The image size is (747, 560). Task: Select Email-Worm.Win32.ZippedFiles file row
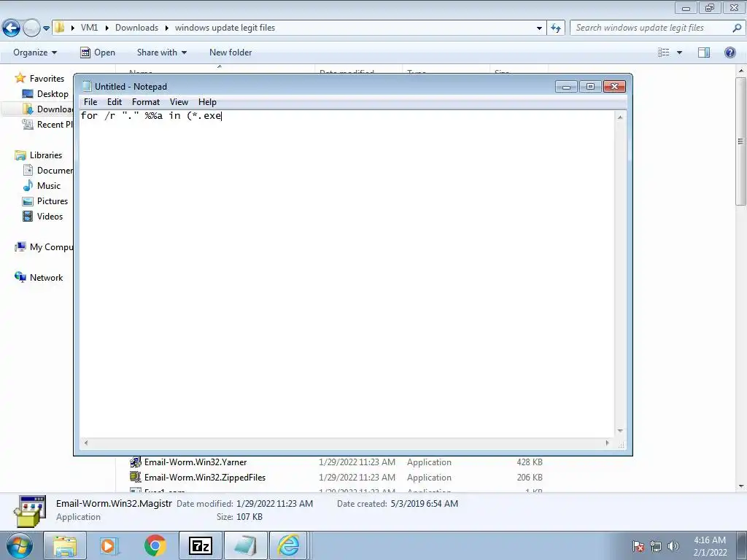point(336,477)
